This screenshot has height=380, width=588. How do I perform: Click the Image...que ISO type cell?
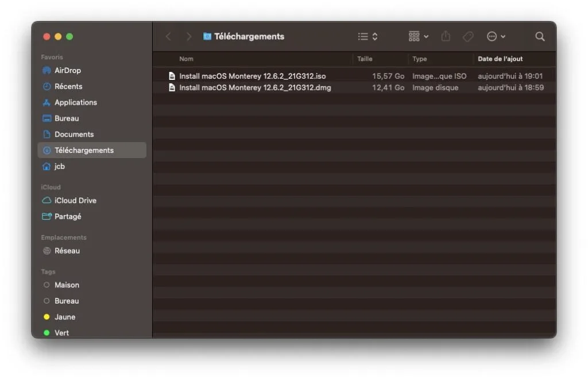[439, 76]
